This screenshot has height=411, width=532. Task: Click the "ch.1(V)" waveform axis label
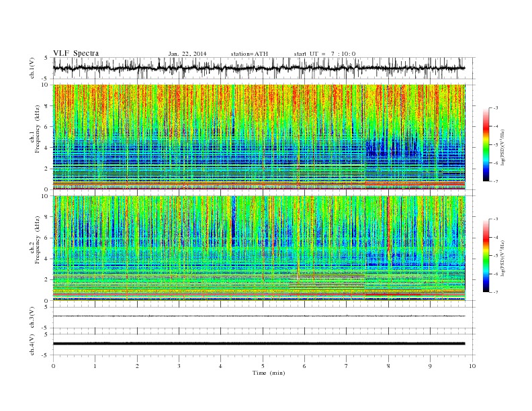[32, 68]
